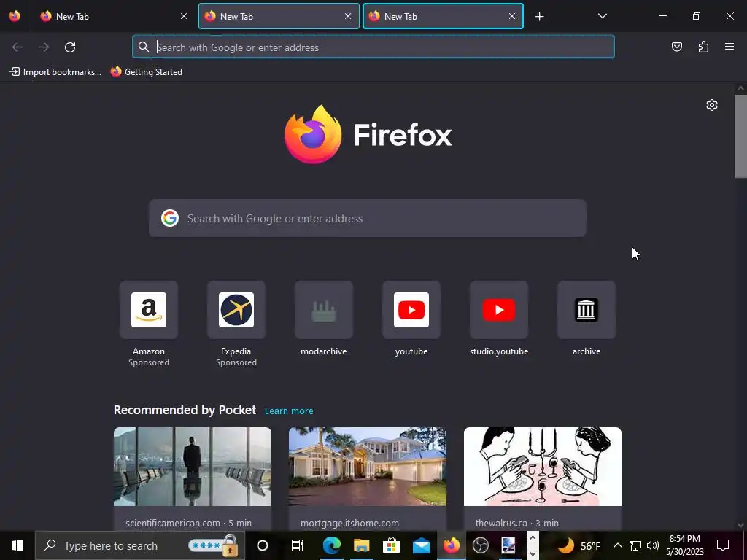Viewport: 747px width, 560px height.
Task: Open the Extensions puzzle icon
Action: click(x=703, y=47)
